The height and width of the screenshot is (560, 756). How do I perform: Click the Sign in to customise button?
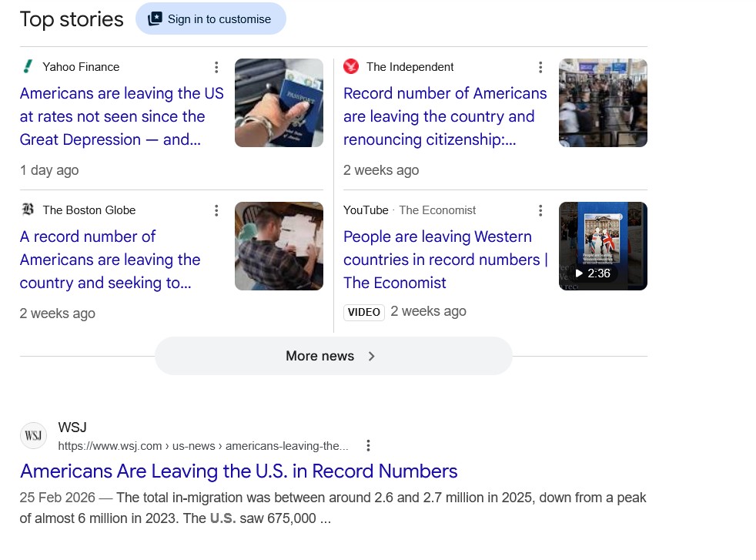tap(211, 18)
